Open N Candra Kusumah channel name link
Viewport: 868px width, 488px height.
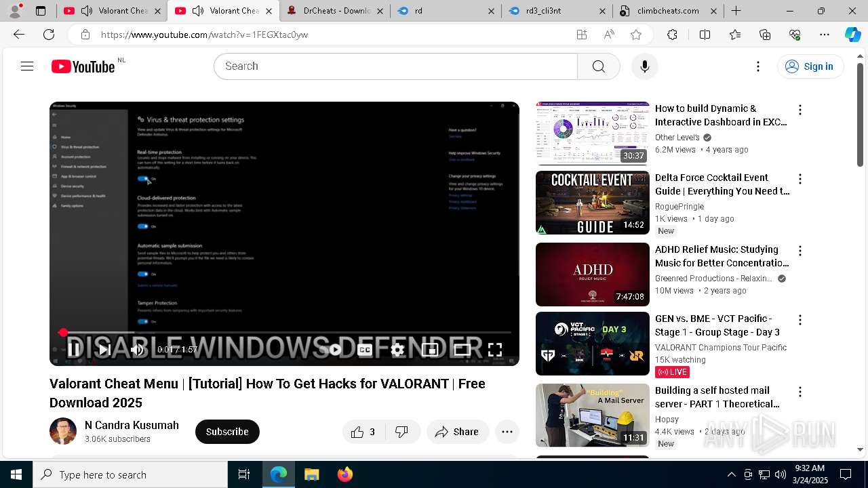132,425
